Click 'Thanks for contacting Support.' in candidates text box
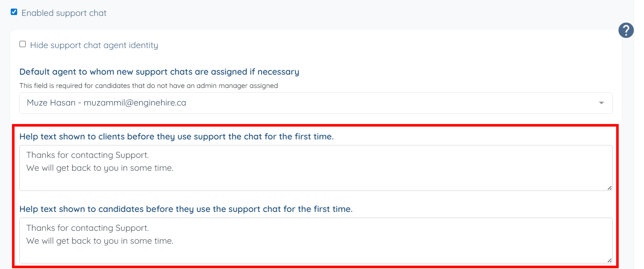This screenshot has width=644, height=269. coord(88,228)
